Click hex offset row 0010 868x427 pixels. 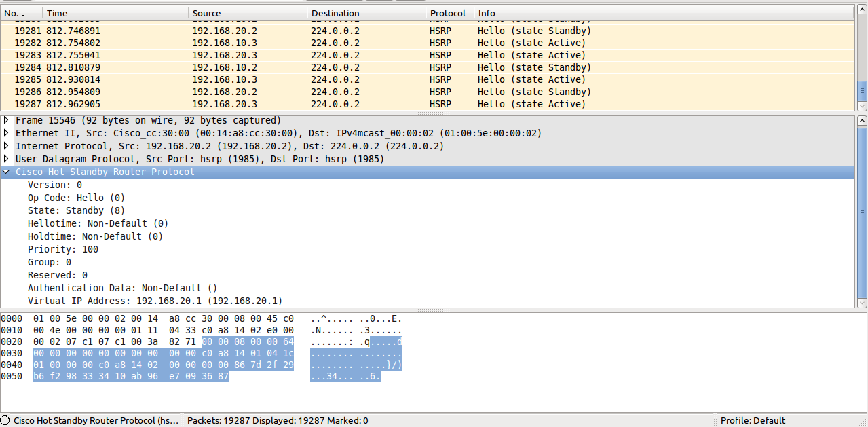coord(12,330)
